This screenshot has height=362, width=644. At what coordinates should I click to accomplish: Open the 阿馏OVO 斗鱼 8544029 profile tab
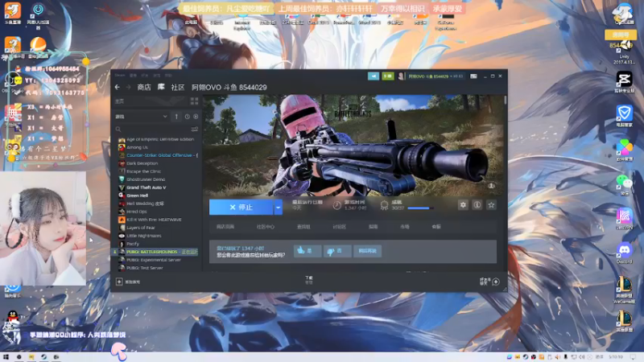pos(229,87)
